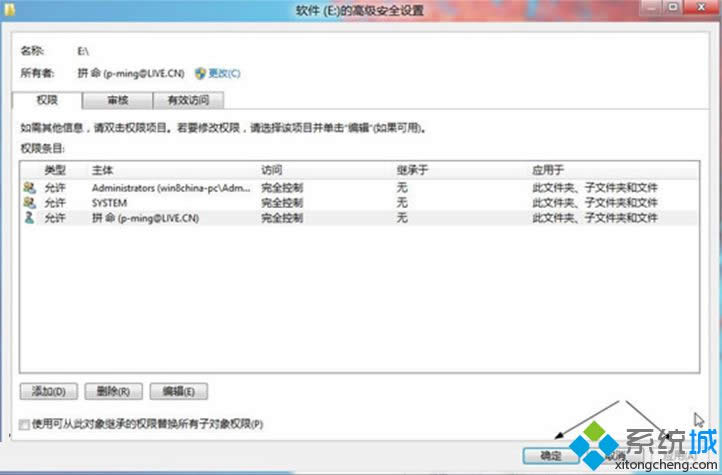Screen dimensions: 722x475
Task: Click the 访问 column header
Action: point(272,171)
